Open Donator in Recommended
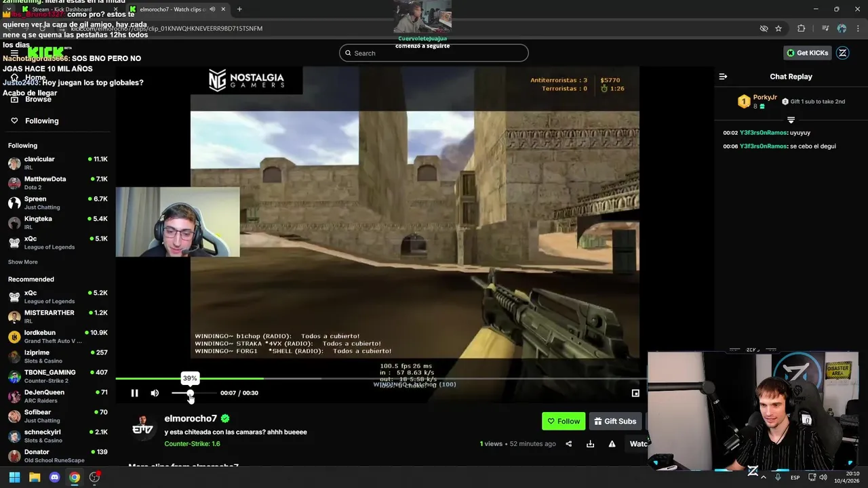 coord(58,455)
